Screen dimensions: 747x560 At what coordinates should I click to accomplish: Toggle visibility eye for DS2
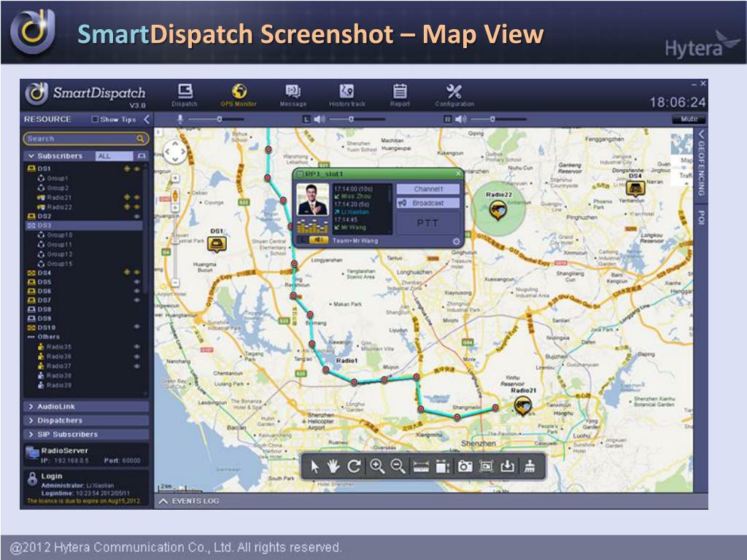(x=136, y=217)
